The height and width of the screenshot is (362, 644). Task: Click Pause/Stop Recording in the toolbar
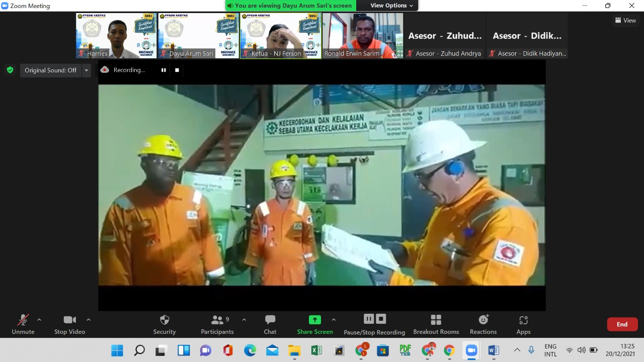pos(374,325)
